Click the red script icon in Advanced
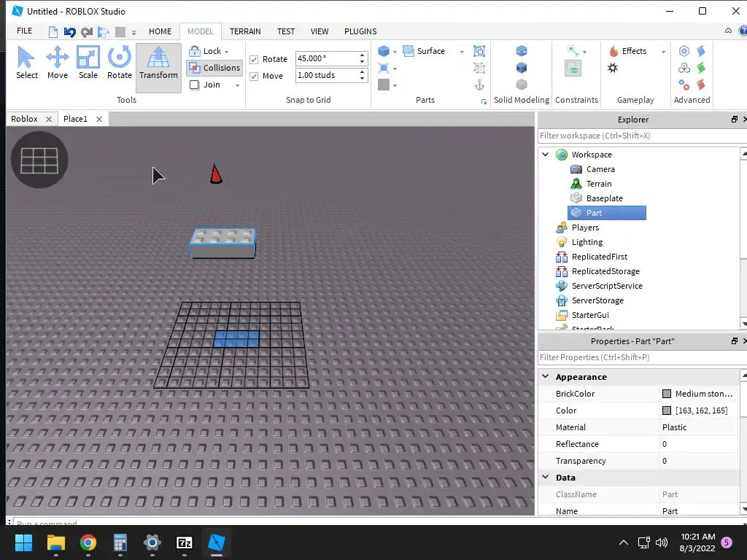This screenshot has height=560, width=747. (x=701, y=85)
